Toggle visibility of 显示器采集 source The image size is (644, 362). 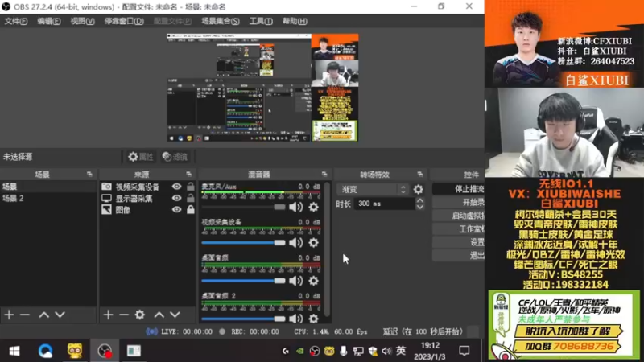[x=176, y=198]
